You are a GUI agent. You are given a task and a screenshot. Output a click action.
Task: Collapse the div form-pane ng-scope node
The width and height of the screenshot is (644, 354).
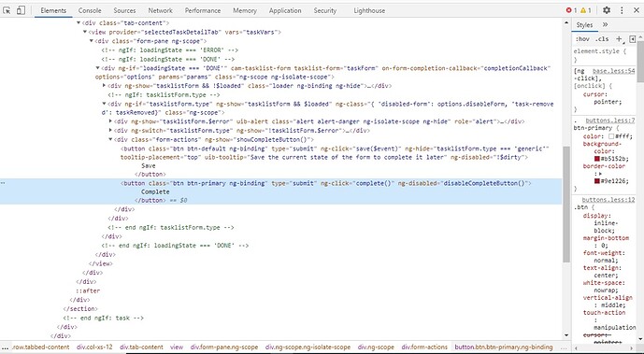(92, 41)
